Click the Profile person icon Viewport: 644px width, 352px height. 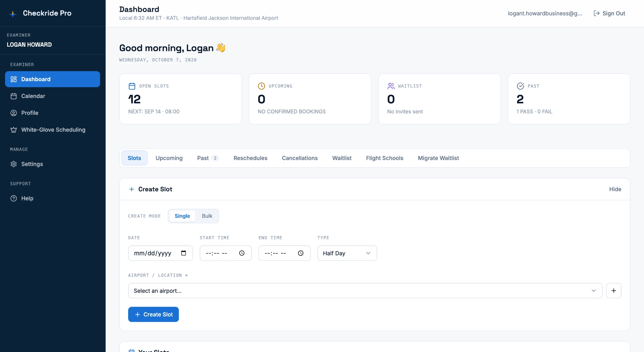click(x=13, y=113)
